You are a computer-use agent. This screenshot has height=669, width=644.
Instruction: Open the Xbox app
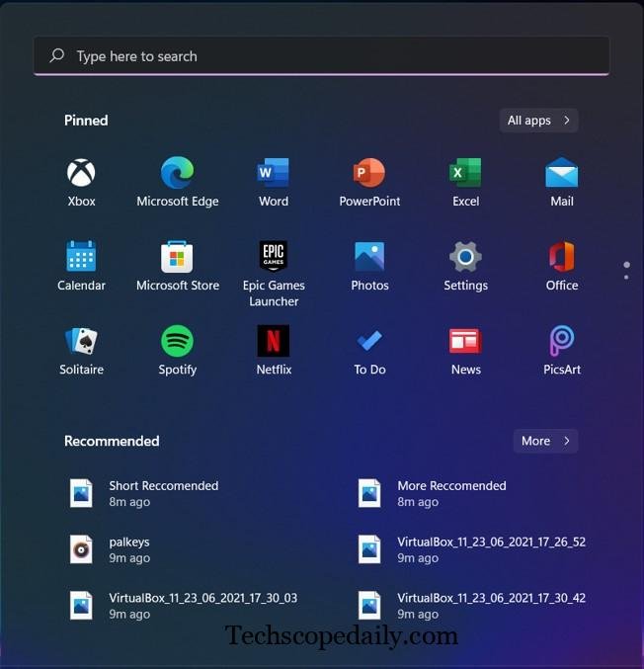tap(81, 182)
